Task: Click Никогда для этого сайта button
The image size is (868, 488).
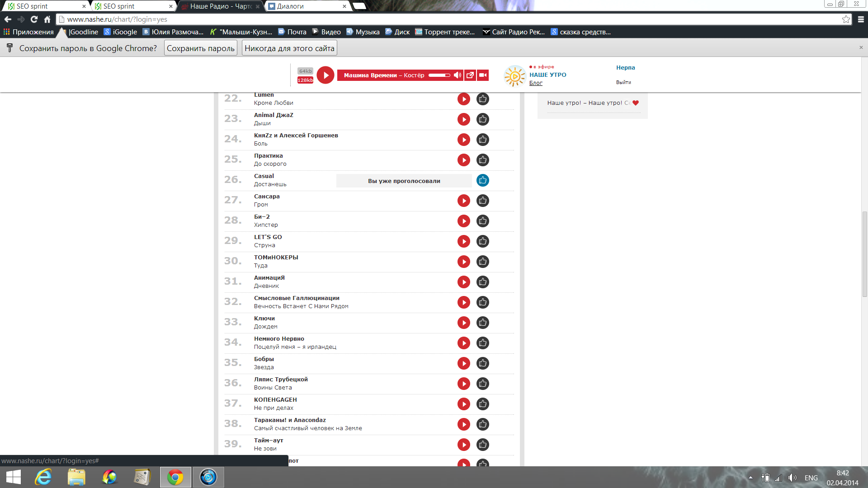Action: (x=289, y=48)
